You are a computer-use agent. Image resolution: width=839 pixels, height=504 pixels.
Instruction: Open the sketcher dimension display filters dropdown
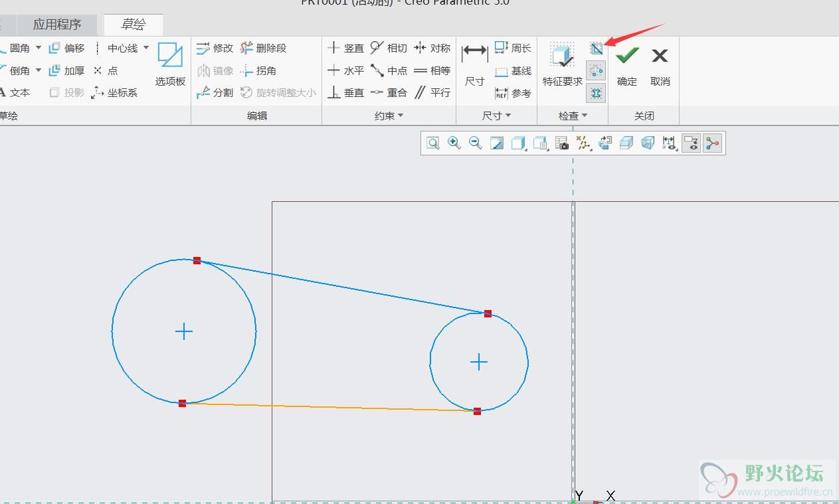click(x=669, y=143)
